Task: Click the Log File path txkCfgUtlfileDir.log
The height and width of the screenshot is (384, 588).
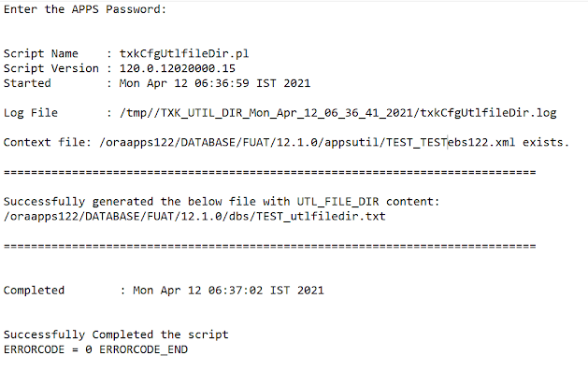Action: click(x=488, y=113)
